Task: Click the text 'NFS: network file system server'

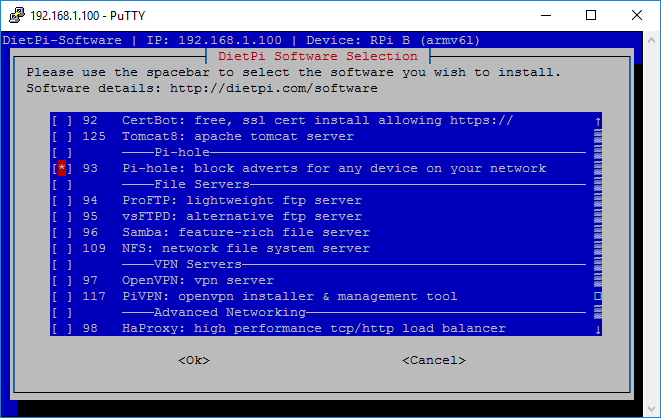Action: [246, 249]
